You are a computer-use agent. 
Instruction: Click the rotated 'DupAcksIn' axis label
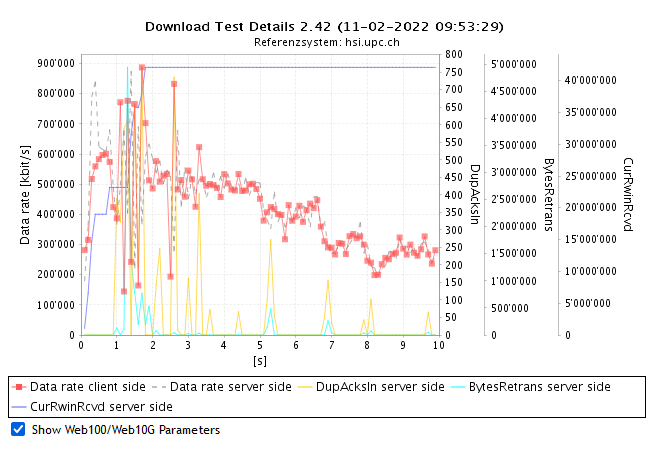[475, 195]
